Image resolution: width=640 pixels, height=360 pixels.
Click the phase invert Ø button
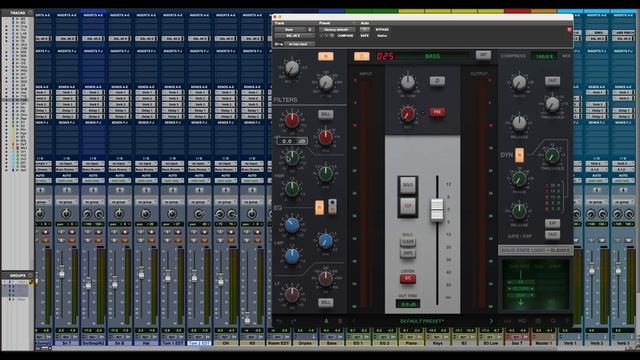coord(437,81)
